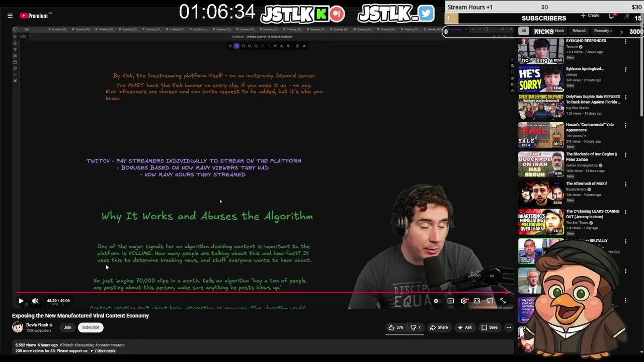The height and width of the screenshot is (362, 644).
Task: Switch to theater mode in player
Action: [x=477, y=301]
